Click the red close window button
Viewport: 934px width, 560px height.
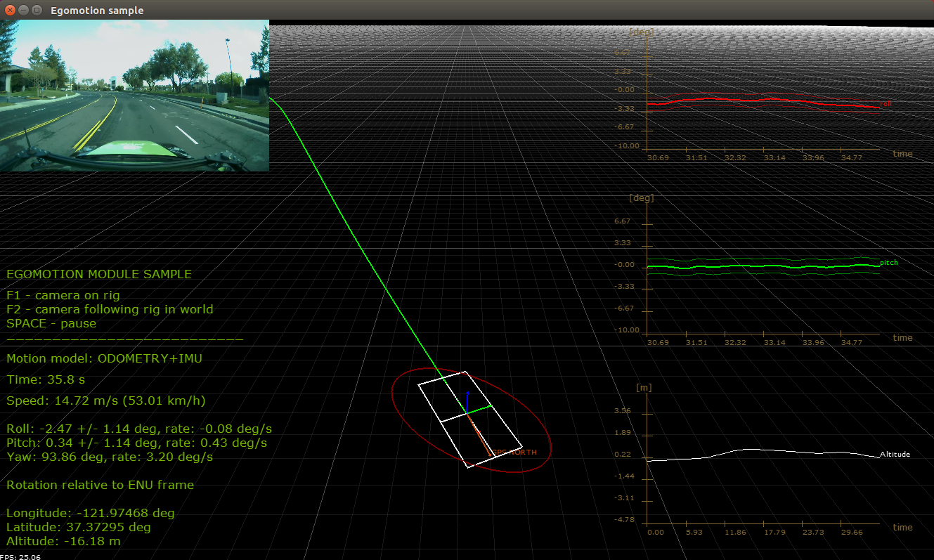(10, 11)
